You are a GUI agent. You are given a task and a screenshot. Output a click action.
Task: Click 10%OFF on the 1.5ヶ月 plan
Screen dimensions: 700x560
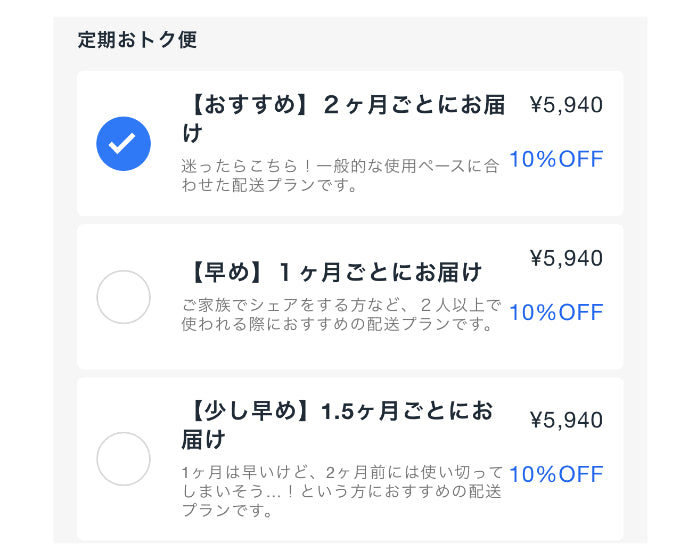pos(556,474)
